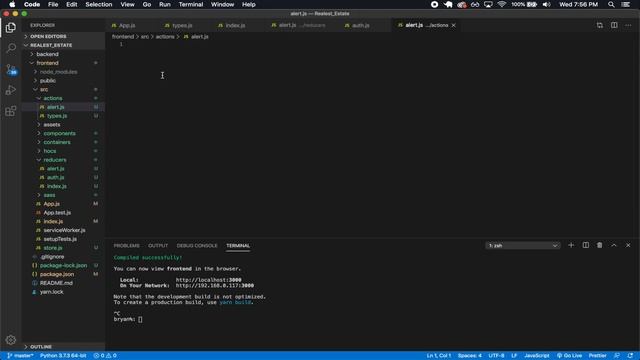Split the editor to the right
The width and height of the screenshot is (640, 360).
614,25
